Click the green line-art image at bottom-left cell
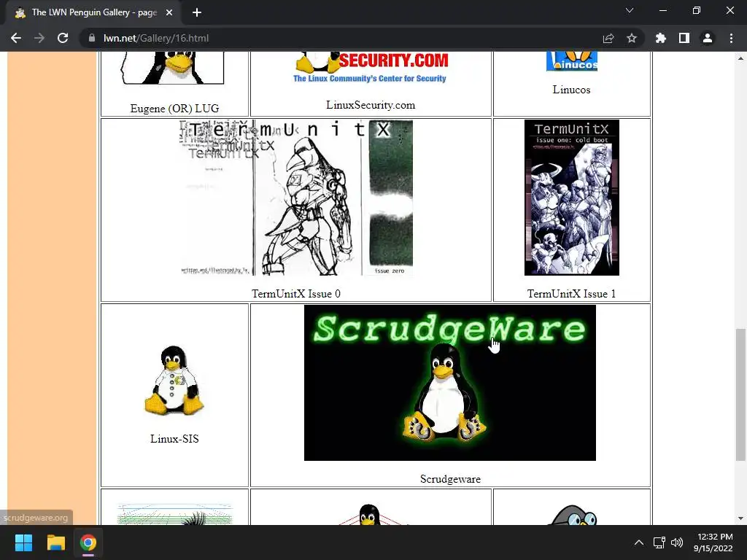 tap(174, 514)
